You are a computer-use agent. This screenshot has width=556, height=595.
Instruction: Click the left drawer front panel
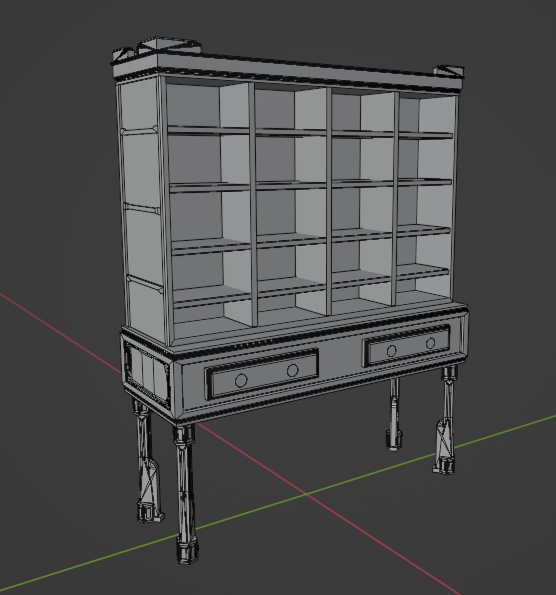click(x=262, y=374)
